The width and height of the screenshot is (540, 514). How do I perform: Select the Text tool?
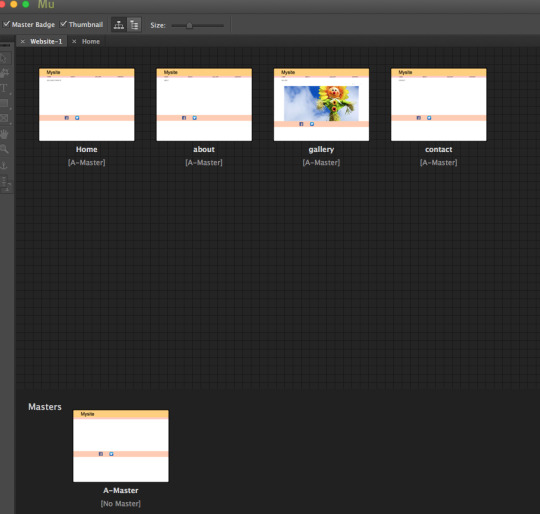click(4, 88)
